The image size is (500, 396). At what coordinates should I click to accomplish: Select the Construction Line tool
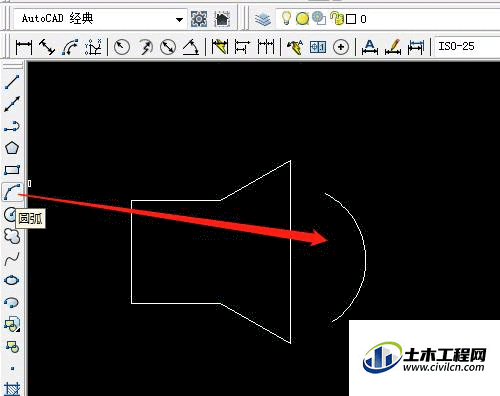(x=12, y=104)
